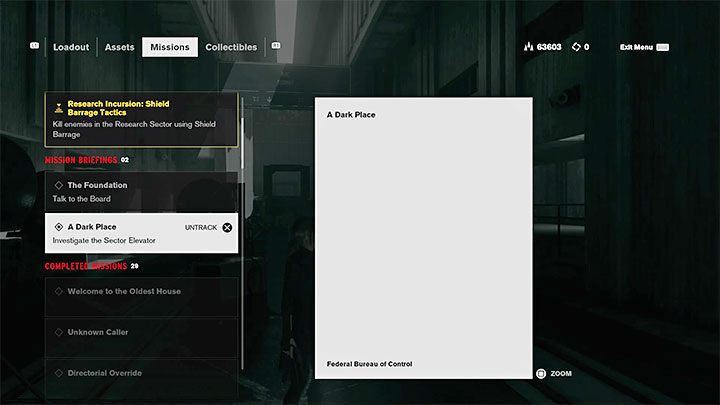The width and height of the screenshot is (720, 405).
Task: Click the L1 previous-tab icon
Action: (35, 46)
